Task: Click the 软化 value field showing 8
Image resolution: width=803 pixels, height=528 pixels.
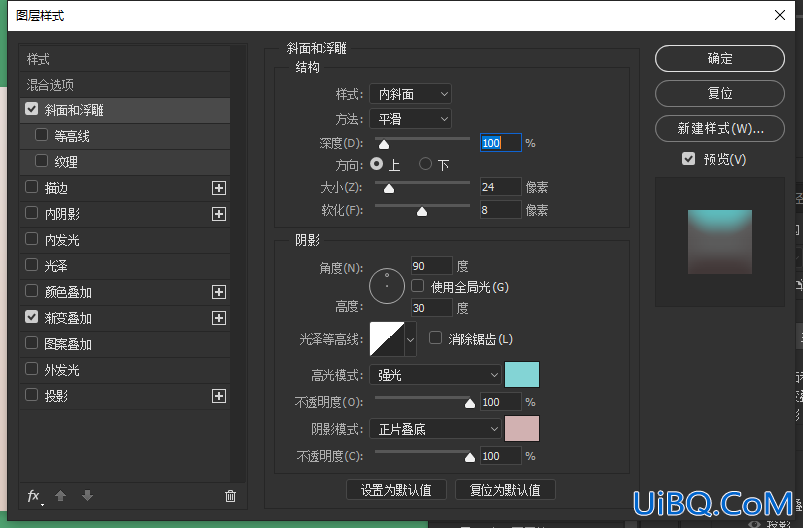Action: pos(500,209)
